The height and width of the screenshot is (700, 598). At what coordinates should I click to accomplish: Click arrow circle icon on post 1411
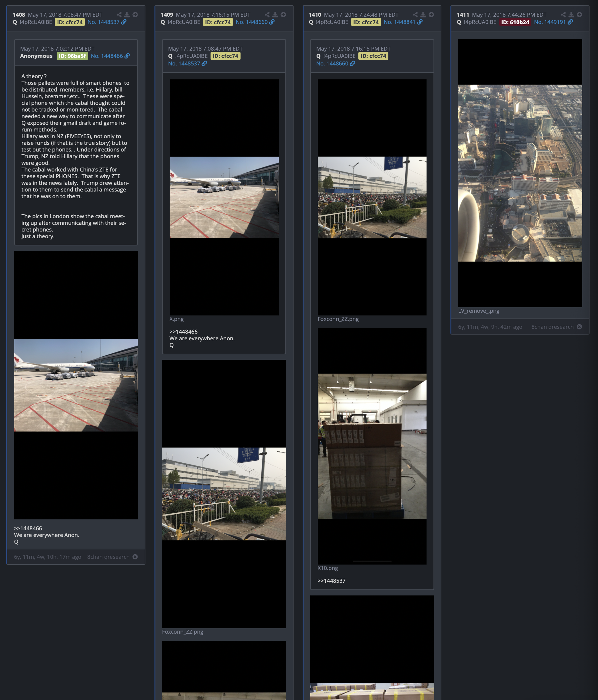tap(580, 15)
